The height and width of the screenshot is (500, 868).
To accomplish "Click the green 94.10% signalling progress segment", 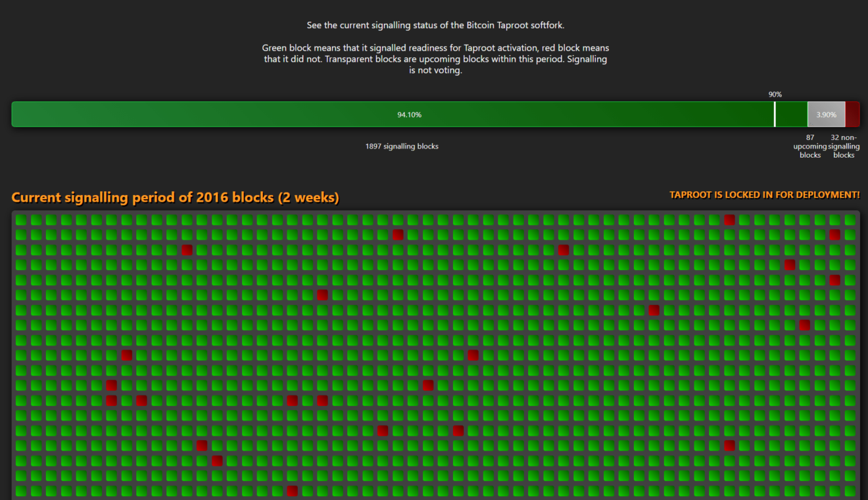I will [x=410, y=114].
